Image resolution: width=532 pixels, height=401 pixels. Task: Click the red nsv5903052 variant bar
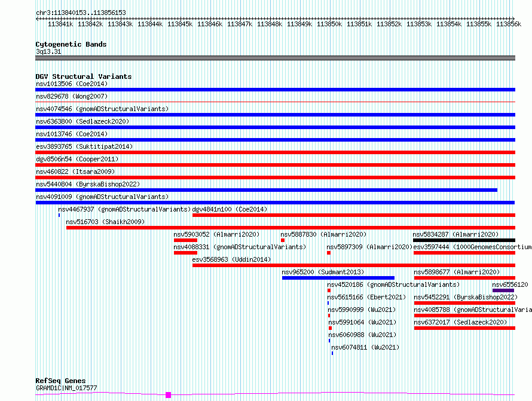(185, 240)
